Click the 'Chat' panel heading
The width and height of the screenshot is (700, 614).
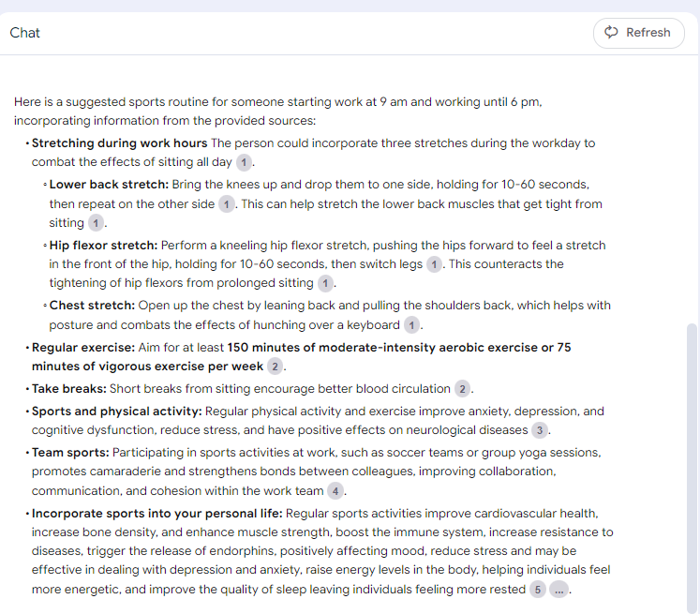(25, 33)
